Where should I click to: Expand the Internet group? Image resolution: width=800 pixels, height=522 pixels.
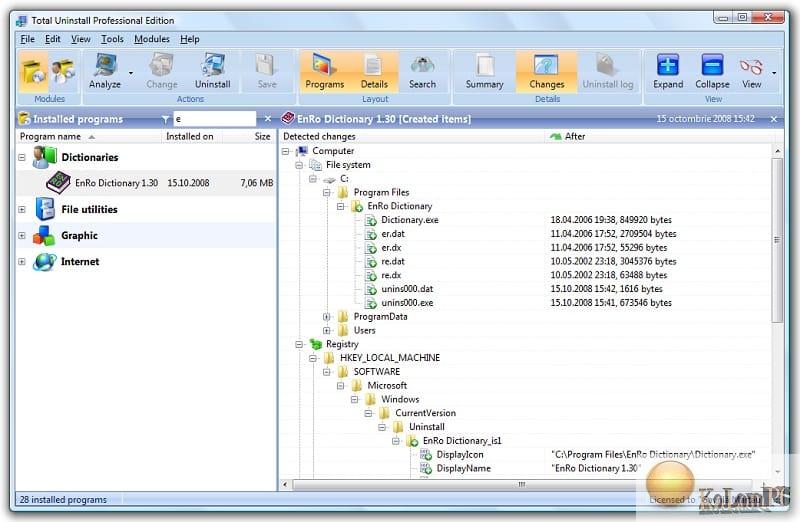(x=22, y=261)
